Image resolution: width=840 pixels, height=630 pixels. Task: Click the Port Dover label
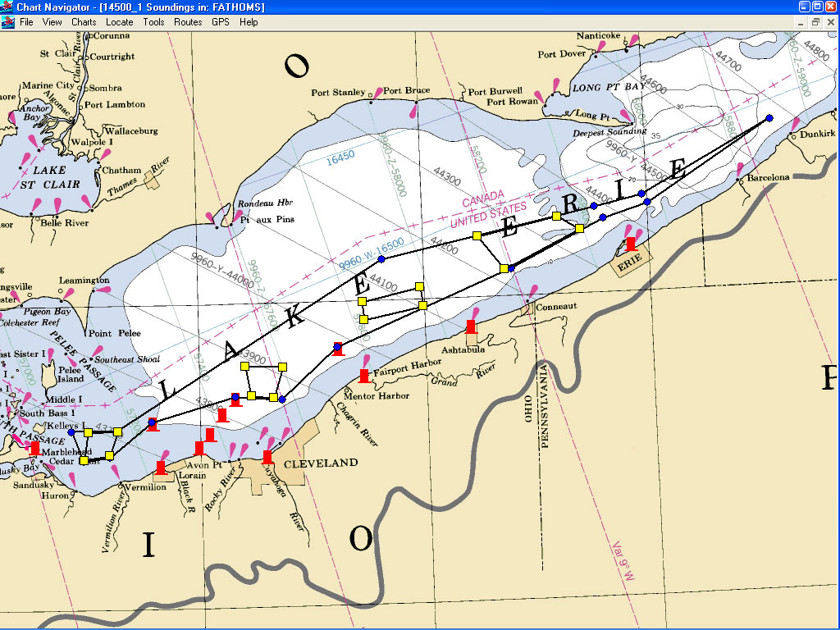(561, 54)
